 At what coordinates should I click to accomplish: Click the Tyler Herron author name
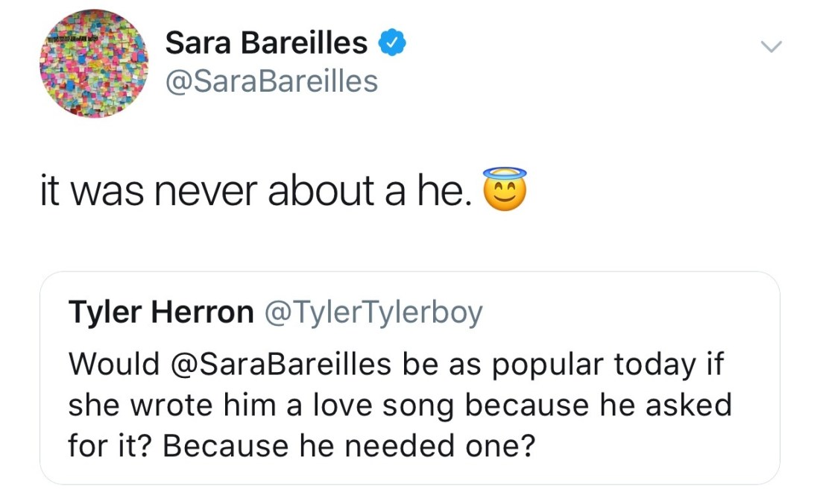tap(161, 312)
